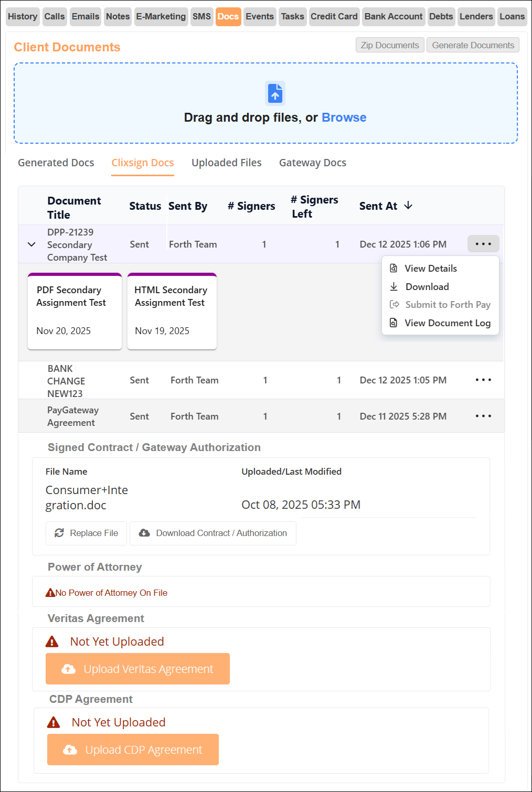Click the Browse link to select files
This screenshot has width=532, height=792.
coord(344,117)
